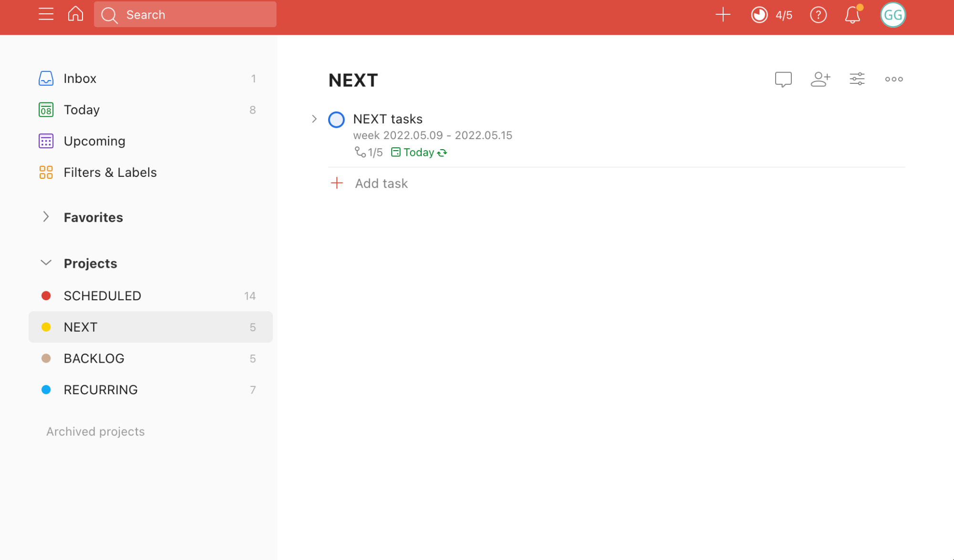This screenshot has height=560, width=954.
Task: Open the help icon
Action: (x=818, y=15)
